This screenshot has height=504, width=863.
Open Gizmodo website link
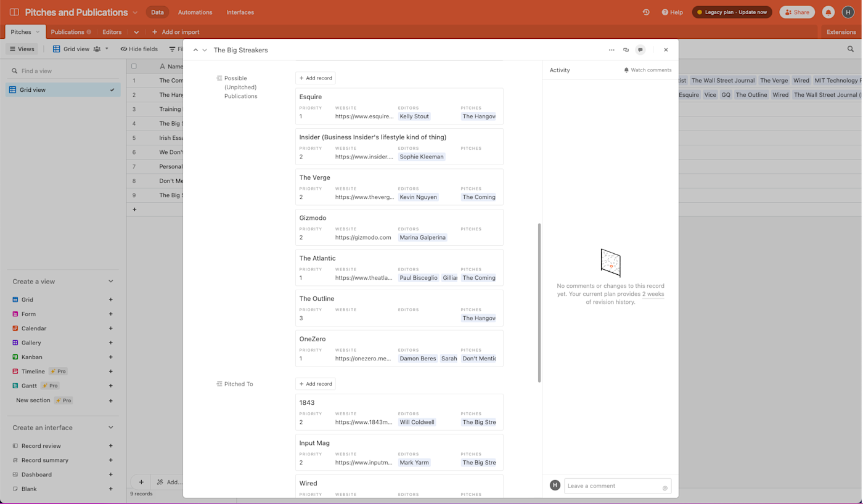363,237
